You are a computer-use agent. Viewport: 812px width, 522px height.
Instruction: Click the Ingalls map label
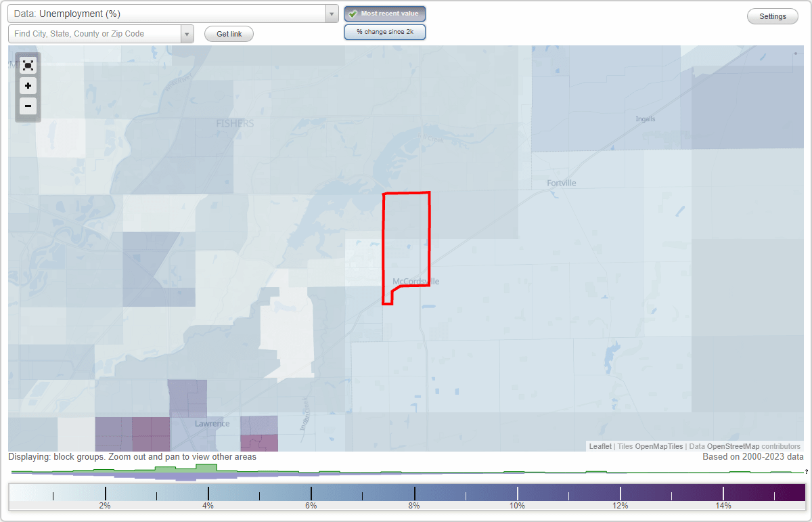[646, 119]
